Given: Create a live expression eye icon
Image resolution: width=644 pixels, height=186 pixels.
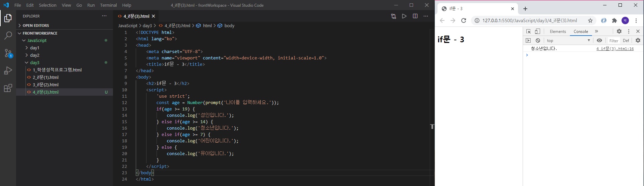Looking at the screenshot, I should (599, 40).
